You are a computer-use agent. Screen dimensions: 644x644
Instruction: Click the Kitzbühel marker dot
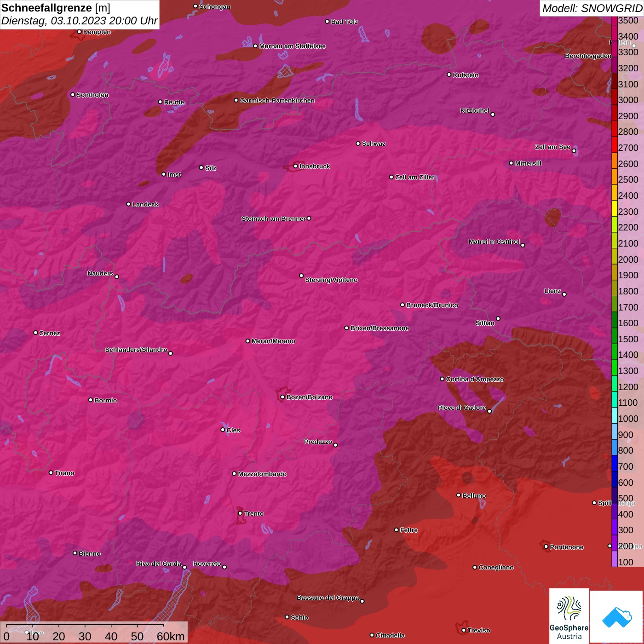coord(493,115)
